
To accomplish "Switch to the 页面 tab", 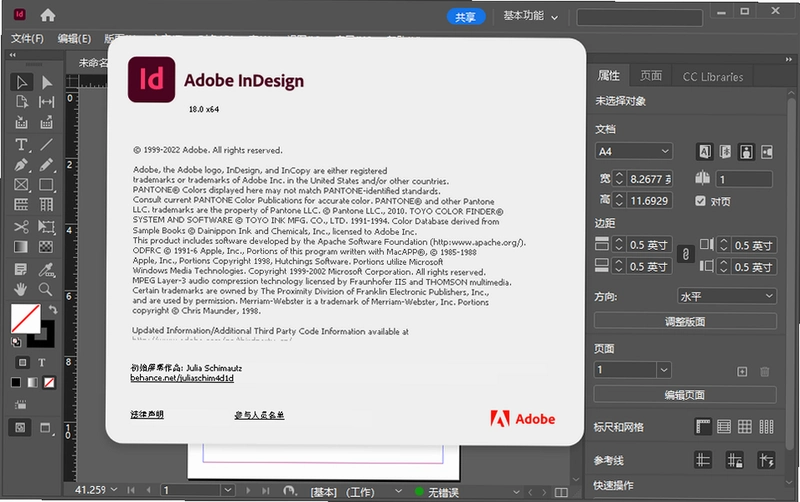I will [651, 77].
